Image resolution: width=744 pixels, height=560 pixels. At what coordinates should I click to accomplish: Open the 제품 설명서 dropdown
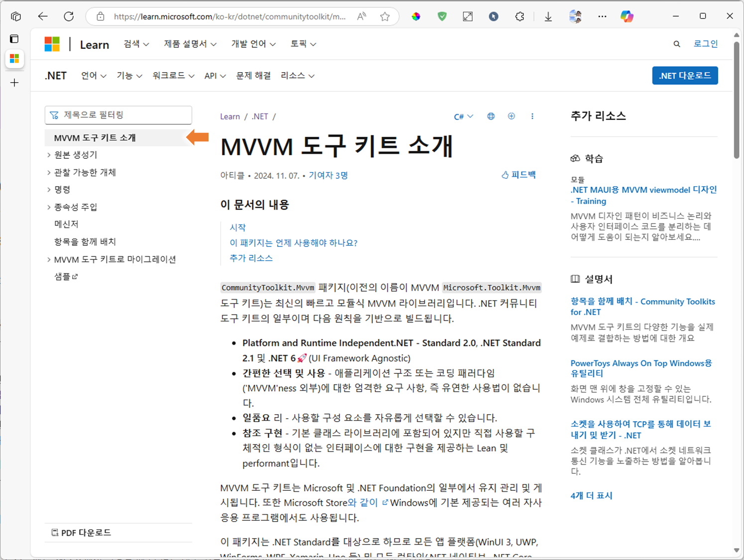pos(190,44)
